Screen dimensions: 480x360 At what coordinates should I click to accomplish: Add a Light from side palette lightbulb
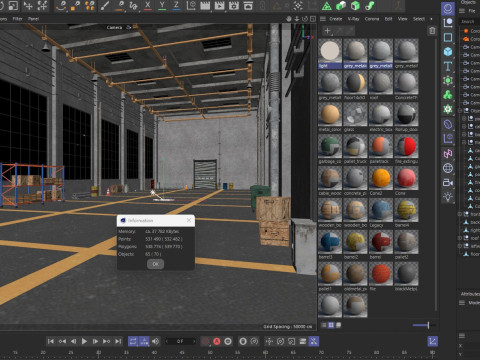click(448, 197)
